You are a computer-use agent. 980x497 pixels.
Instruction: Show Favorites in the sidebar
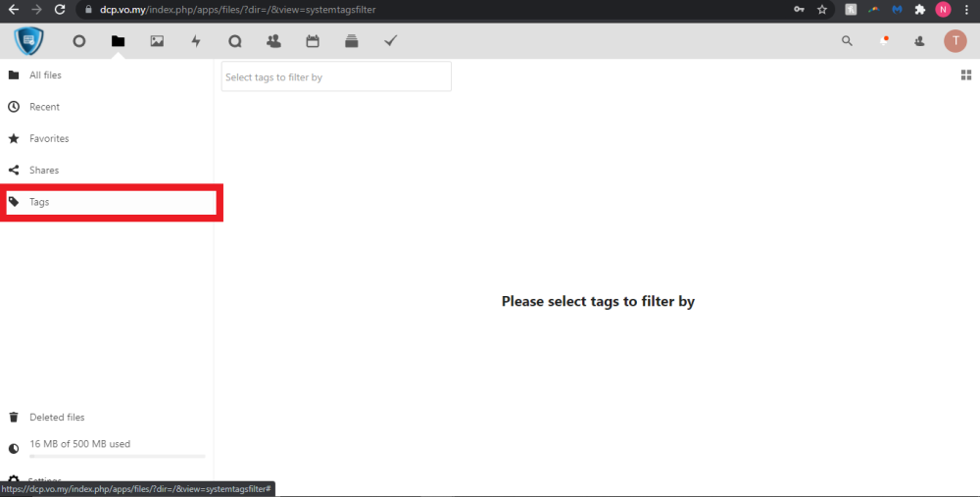(x=49, y=138)
